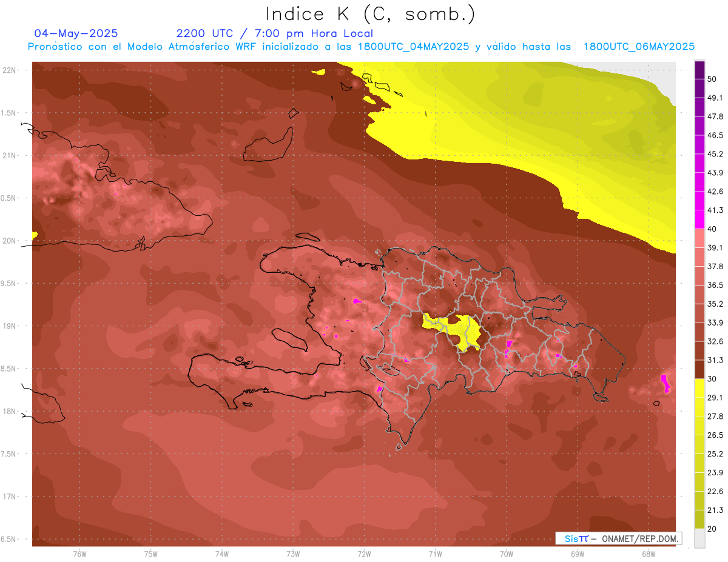Click the 'Indice K (C, somb.)' chart title
Image resolution: width=728 pixels, height=562 pixels.
(371, 14)
